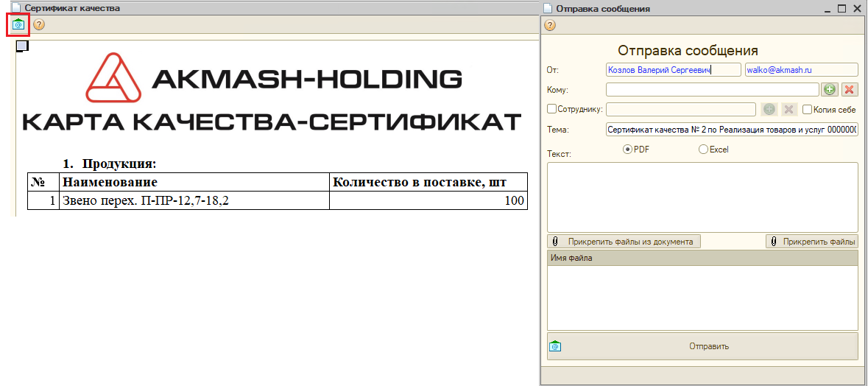Click document icon in Отправка сообщения title bar
This screenshot has width=868, height=386.
coord(548,8)
